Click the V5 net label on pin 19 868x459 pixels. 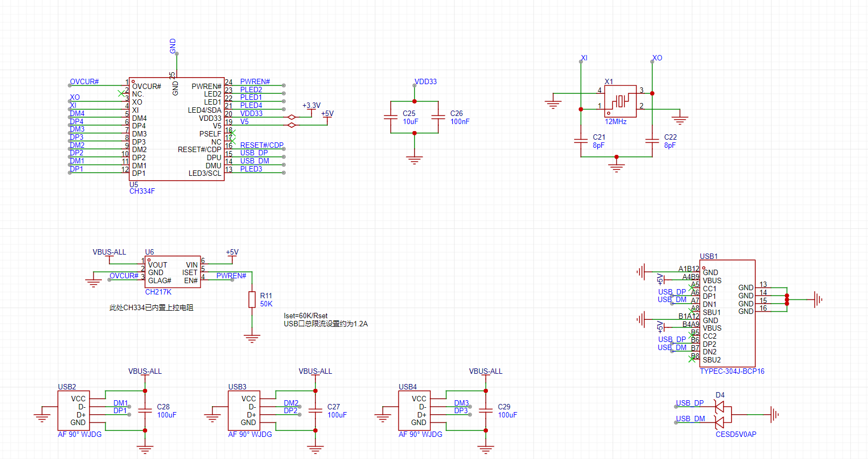point(244,121)
